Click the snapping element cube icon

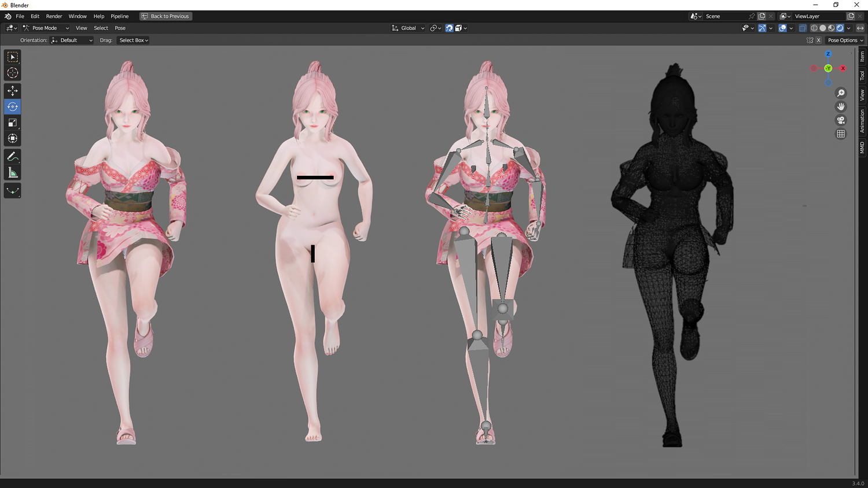(459, 28)
